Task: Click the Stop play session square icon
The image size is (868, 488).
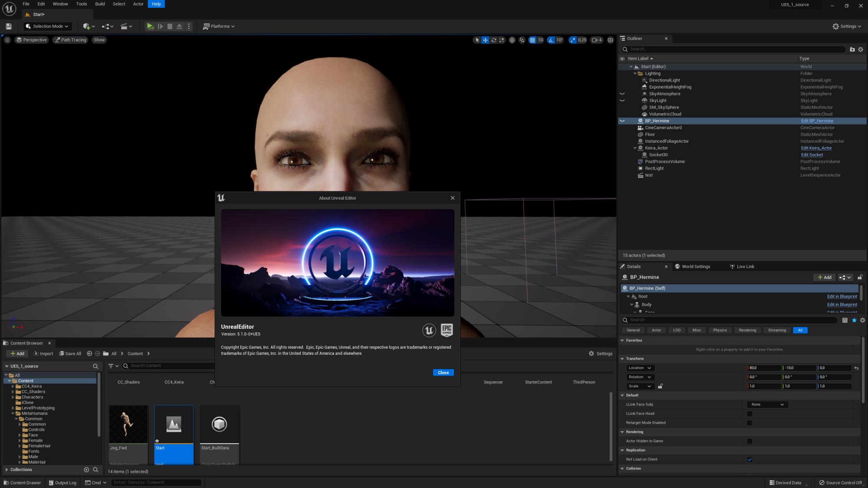Action: coord(170,26)
